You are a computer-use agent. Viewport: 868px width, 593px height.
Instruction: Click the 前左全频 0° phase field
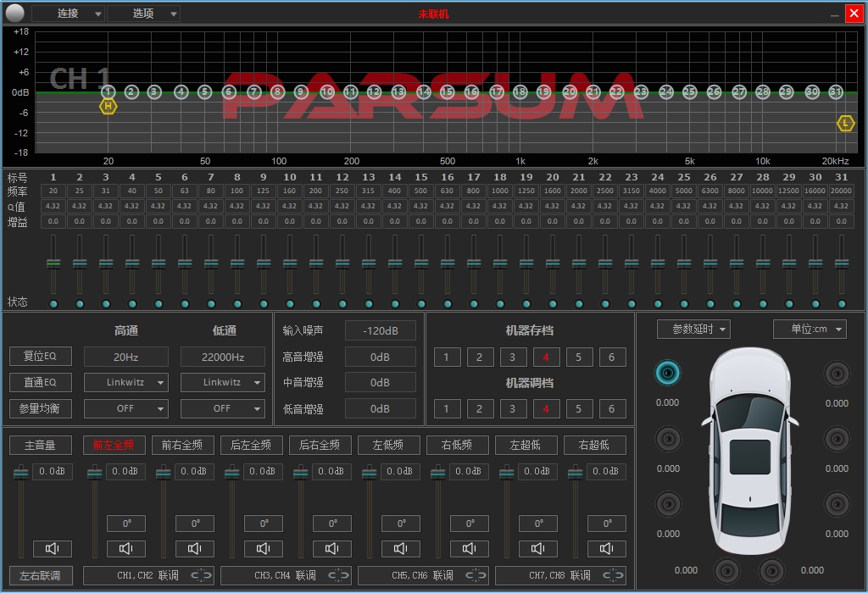coord(126,524)
